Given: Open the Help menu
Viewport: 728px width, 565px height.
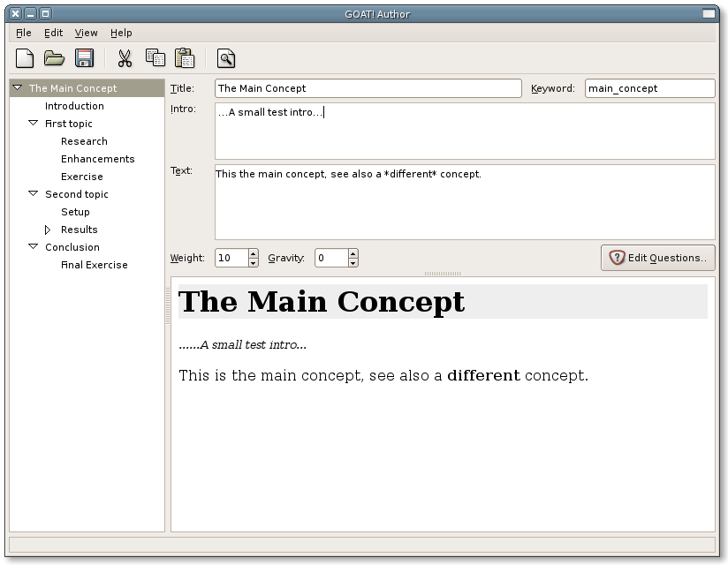Looking at the screenshot, I should (121, 33).
